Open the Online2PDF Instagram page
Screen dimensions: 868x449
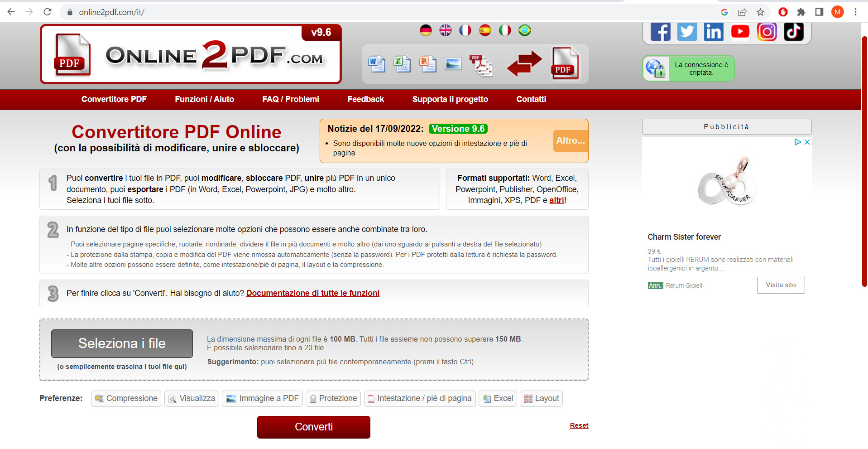click(x=767, y=31)
